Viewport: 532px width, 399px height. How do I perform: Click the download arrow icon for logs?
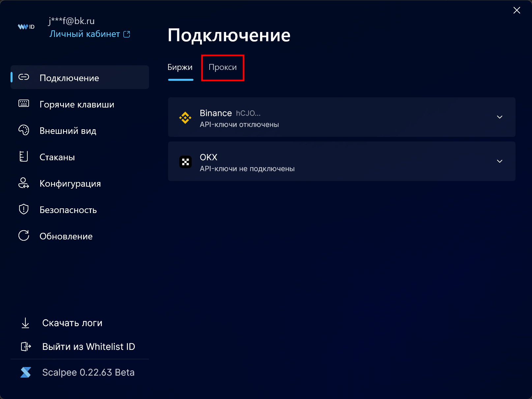click(25, 323)
